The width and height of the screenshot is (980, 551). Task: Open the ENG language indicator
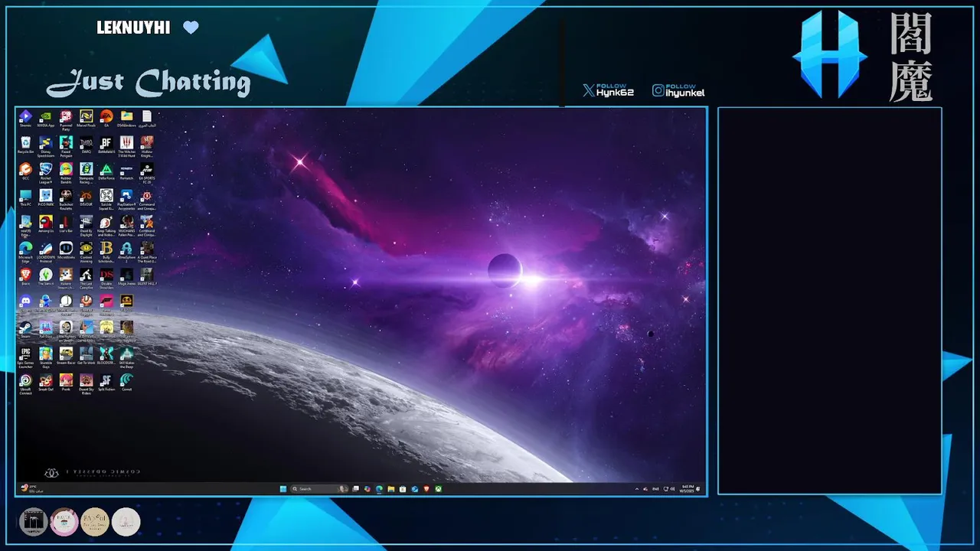pos(655,488)
